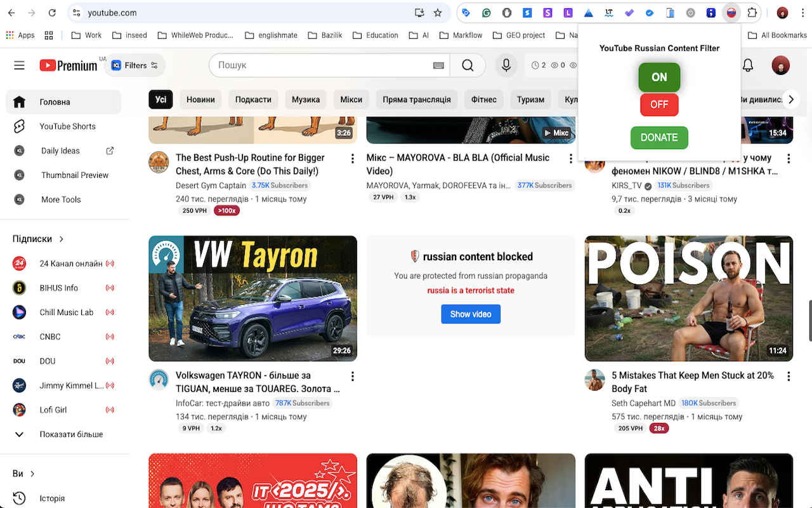Show the blocked video with Show video

471,314
